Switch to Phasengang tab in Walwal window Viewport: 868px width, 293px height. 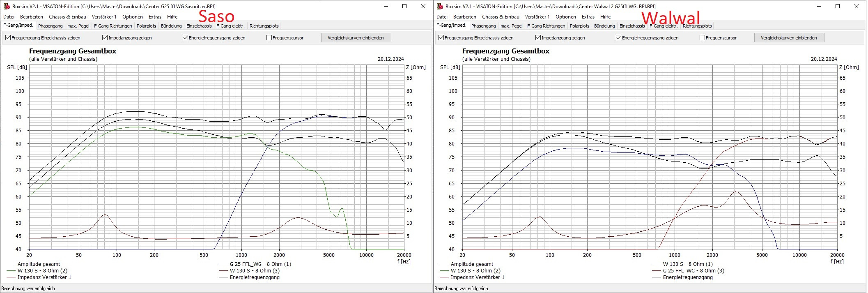pos(484,26)
